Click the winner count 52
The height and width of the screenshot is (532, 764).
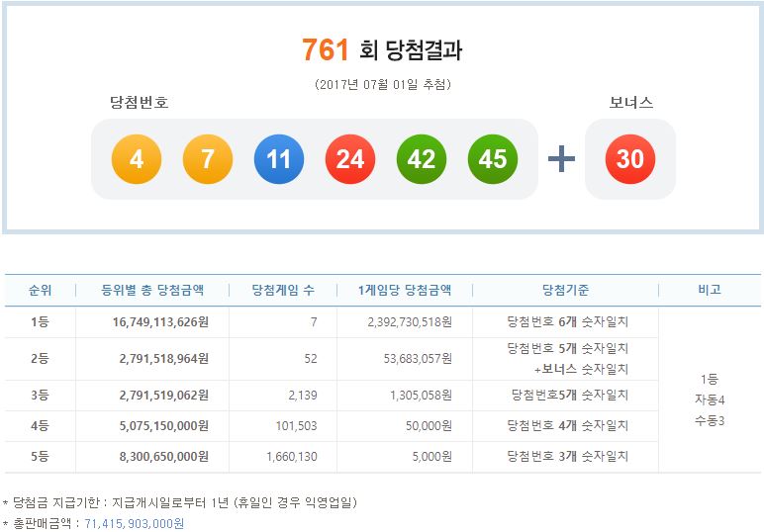tap(311, 359)
